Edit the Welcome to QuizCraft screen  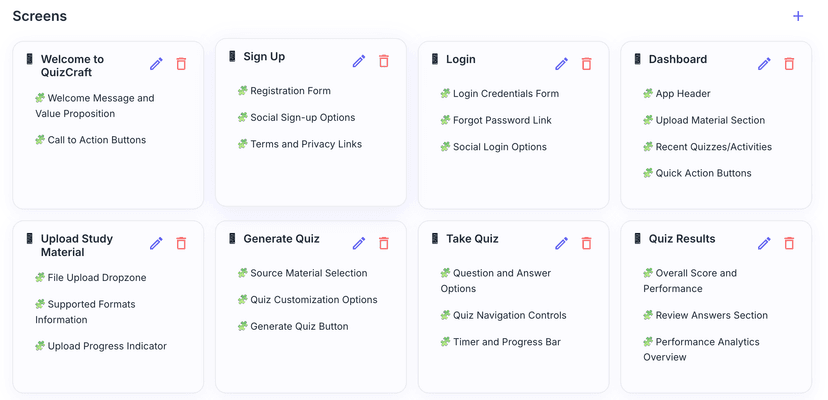click(156, 63)
